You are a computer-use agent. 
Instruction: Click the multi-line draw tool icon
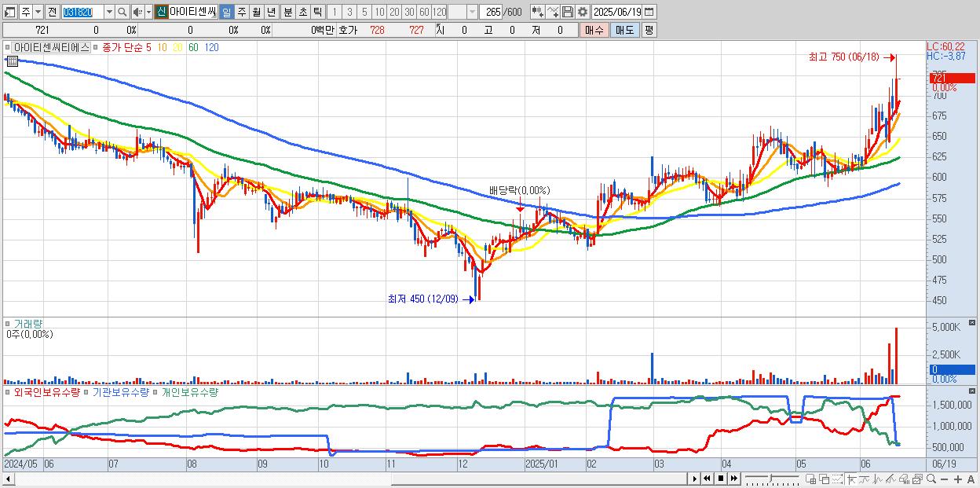890,479
